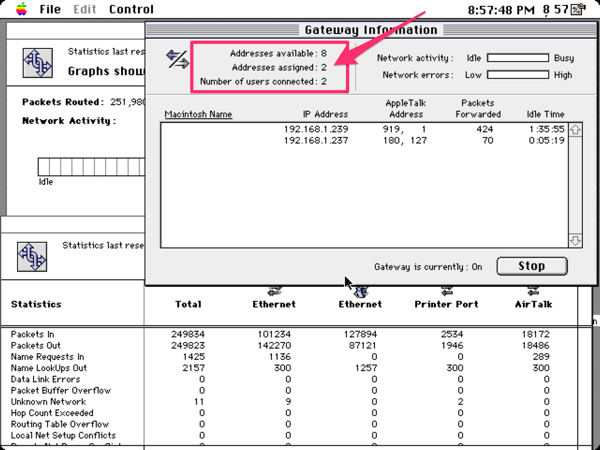The image size is (600, 450).
Task: Click the Statistics column header
Action: pyautogui.click(x=36, y=304)
